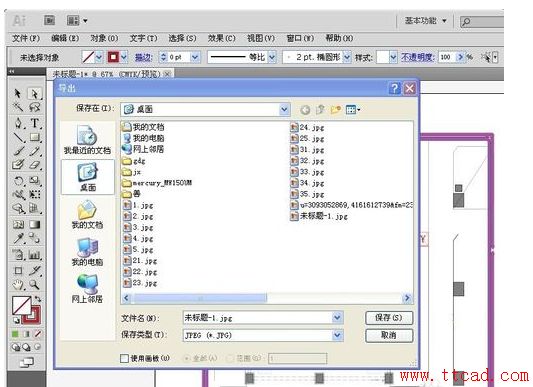Screen dimensions: 533x387
Task: Select the Lasso tool
Action: pos(35,107)
